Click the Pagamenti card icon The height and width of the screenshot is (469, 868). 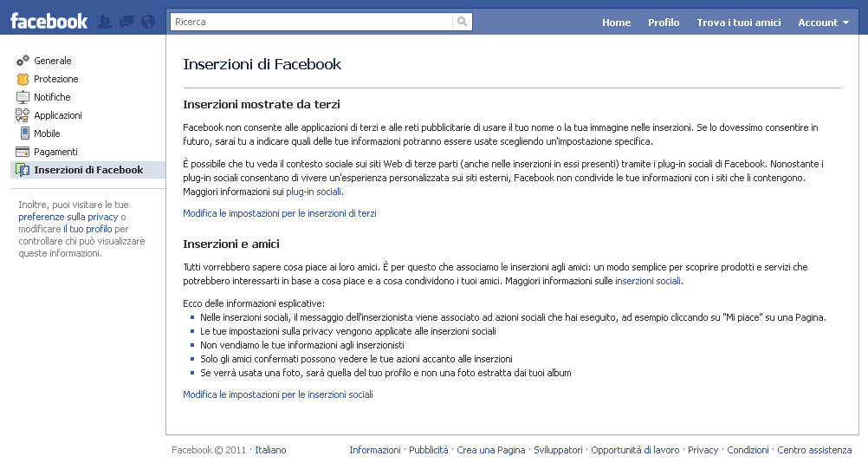click(23, 152)
